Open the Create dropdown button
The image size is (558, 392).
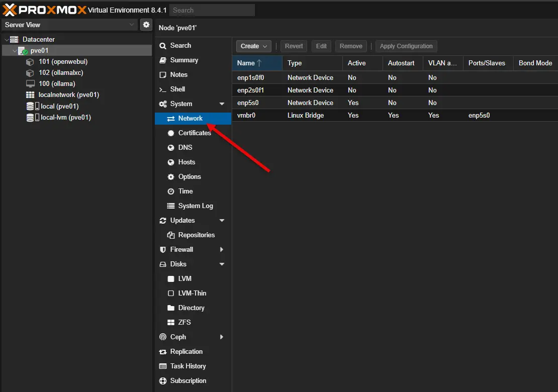254,46
